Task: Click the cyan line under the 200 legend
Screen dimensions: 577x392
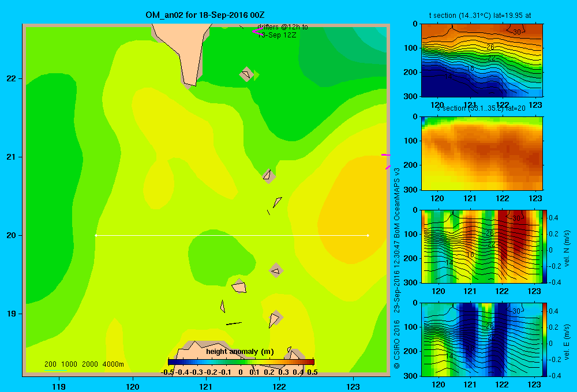Action: coord(55,370)
